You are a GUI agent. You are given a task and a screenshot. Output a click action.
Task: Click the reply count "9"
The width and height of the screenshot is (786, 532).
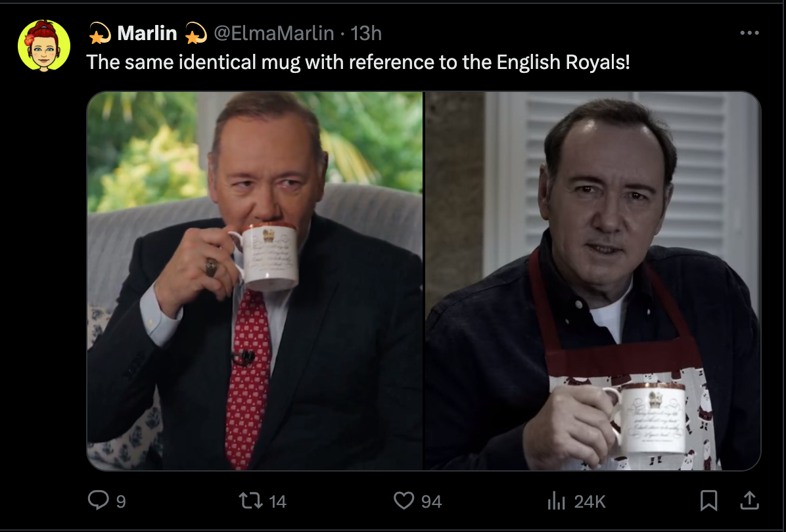pos(120,502)
